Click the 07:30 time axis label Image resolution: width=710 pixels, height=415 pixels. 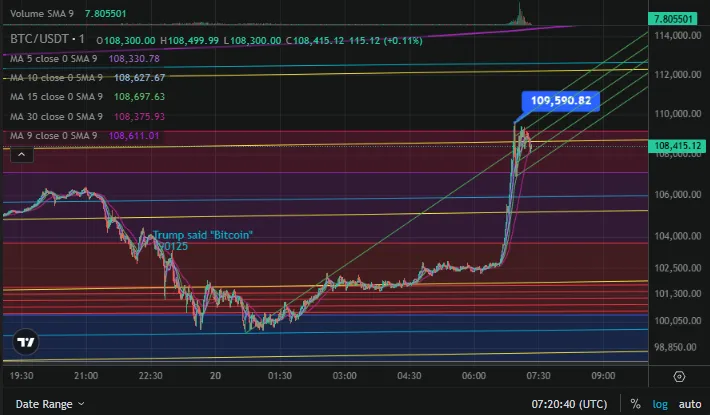[538, 376]
